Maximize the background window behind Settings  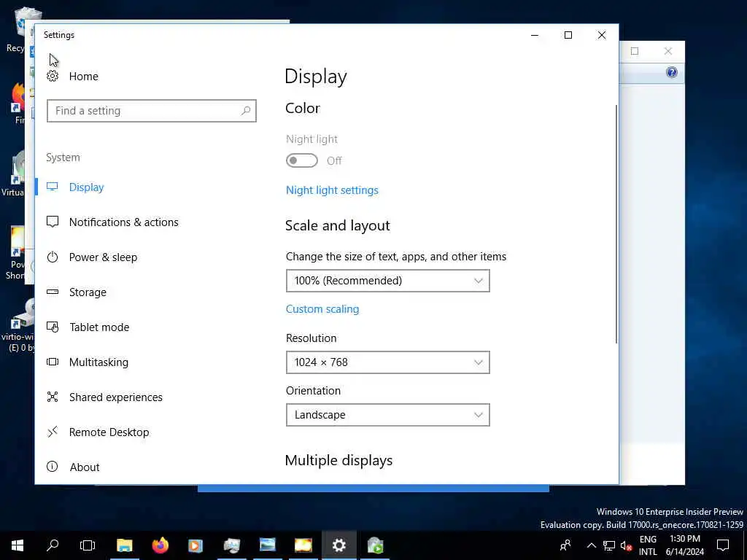pyautogui.click(x=635, y=51)
